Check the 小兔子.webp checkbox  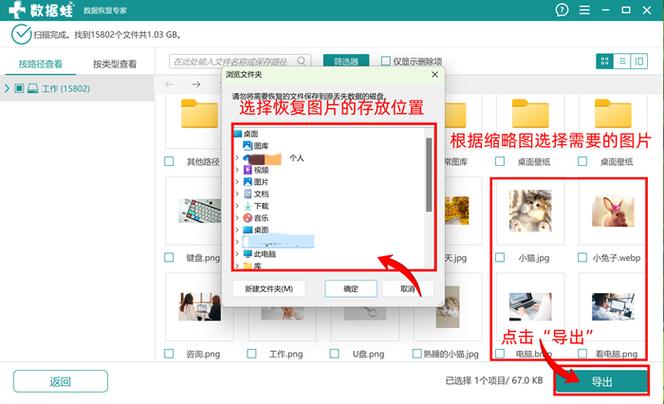[582, 257]
